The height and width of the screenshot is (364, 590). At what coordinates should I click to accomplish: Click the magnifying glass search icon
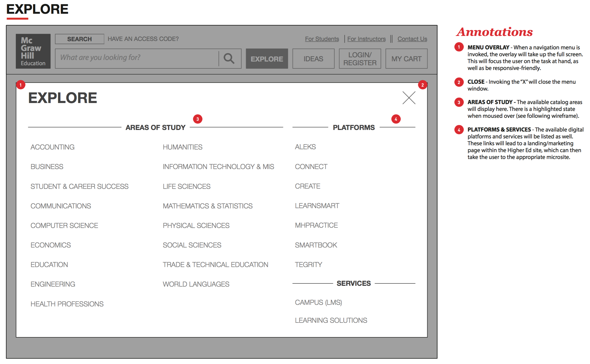(229, 58)
